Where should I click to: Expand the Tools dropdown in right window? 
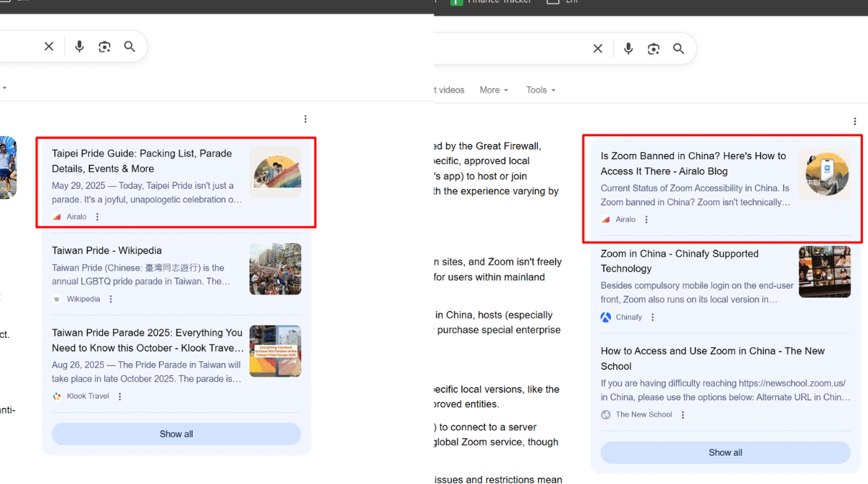[x=541, y=90]
